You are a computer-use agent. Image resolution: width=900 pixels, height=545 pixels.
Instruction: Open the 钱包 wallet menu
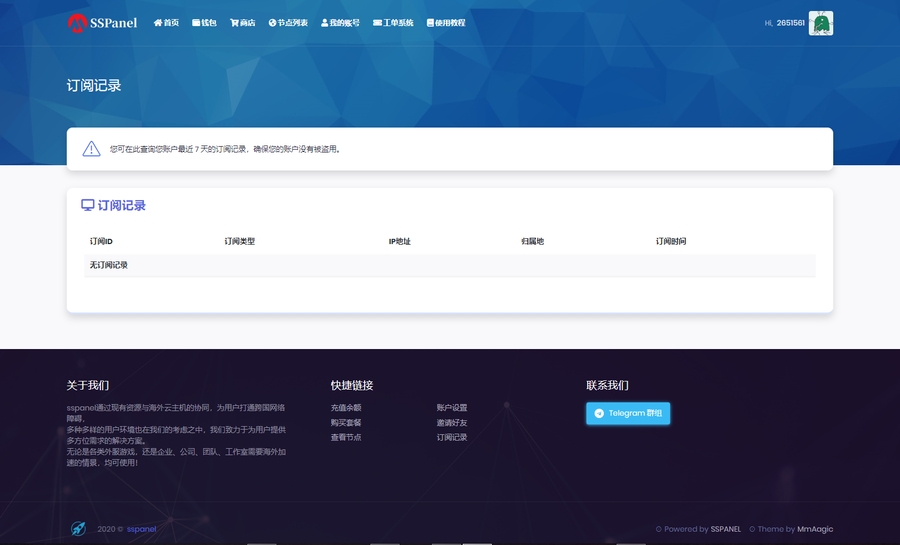point(204,23)
